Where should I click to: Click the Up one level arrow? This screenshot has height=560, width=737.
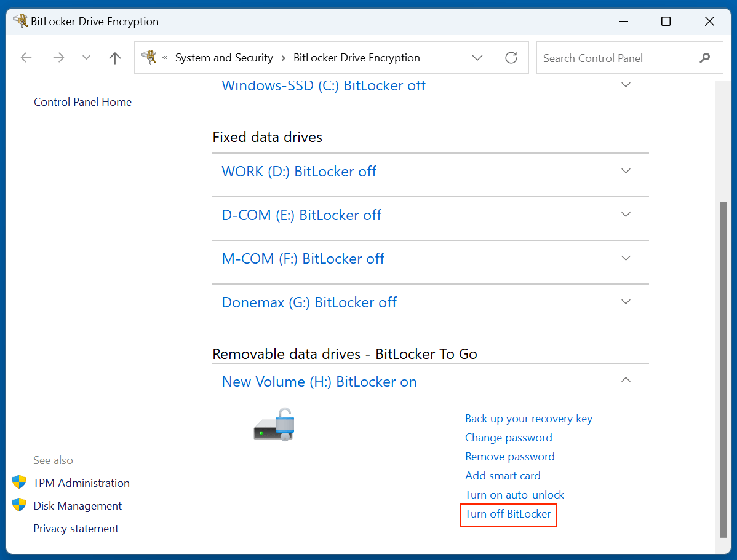[114, 57]
